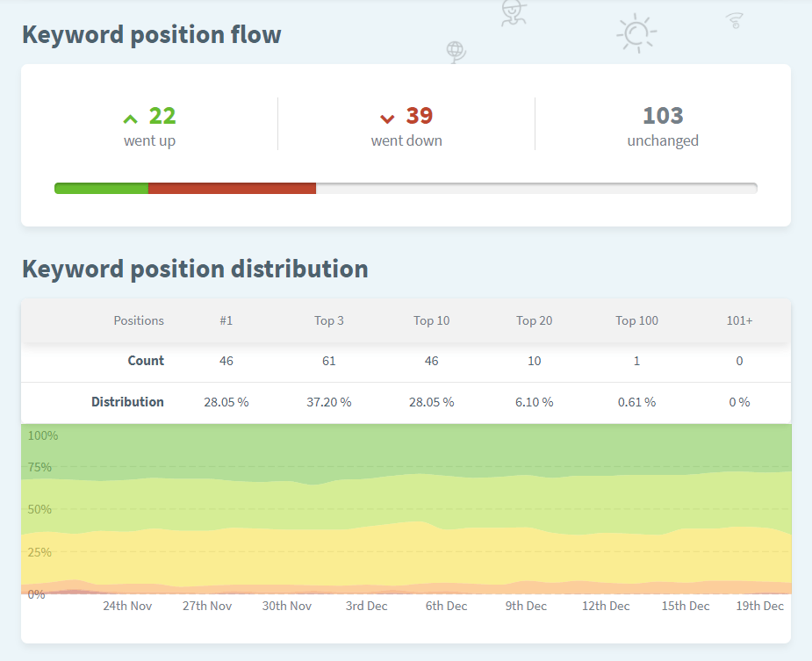Image resolution: width=812 pixels, height=661 pixels.
Task: Select the Top 10 column header
Action: (431, 320)
